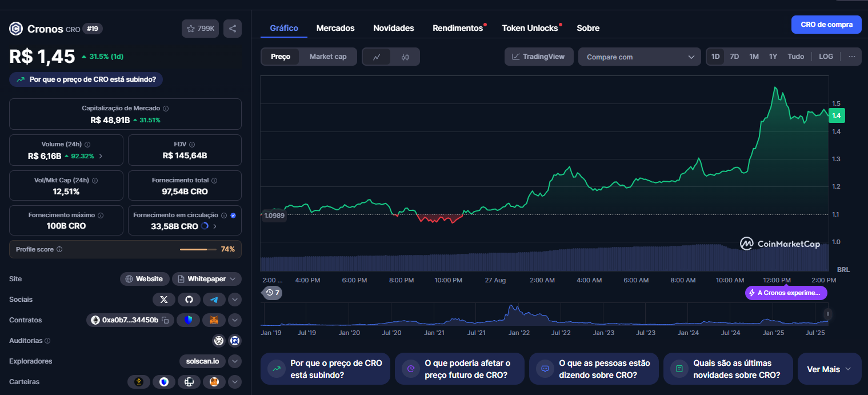868x395 pixels.
Task: Switch to the Token Unlocks tab
Action: click(x=530, y=28)
